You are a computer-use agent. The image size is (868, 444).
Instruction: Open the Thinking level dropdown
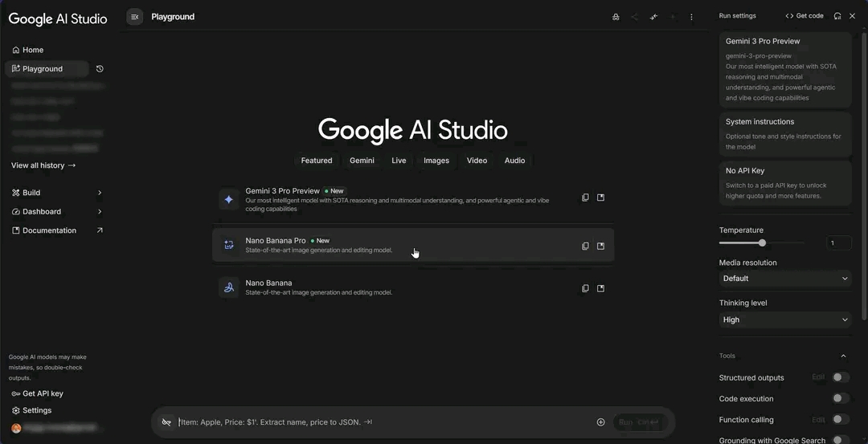[785, 320]
